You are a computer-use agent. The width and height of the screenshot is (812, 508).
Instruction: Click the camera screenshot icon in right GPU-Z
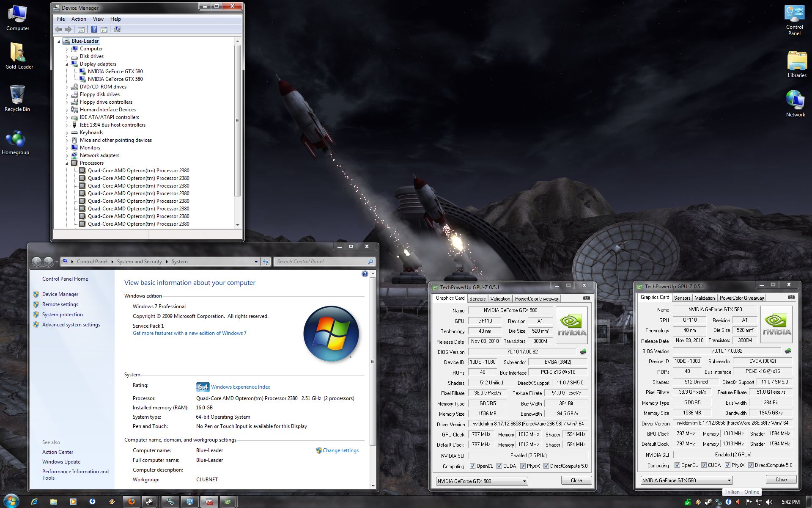tap(791, 297)
